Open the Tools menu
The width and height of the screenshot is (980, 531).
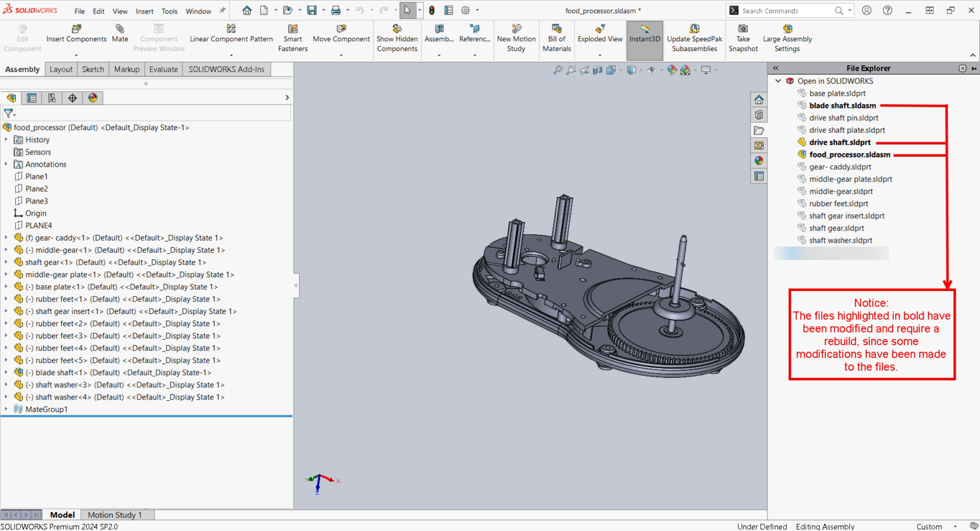click(169, 11)
